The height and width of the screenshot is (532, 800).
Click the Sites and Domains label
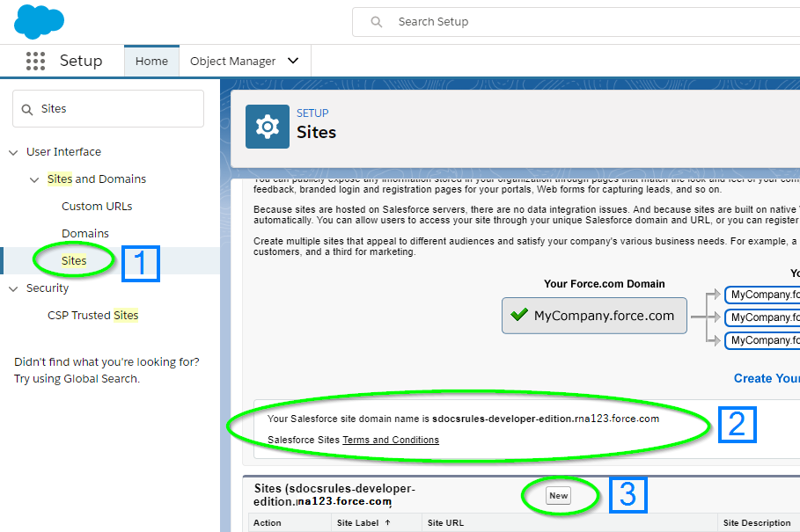coord(97,179)
